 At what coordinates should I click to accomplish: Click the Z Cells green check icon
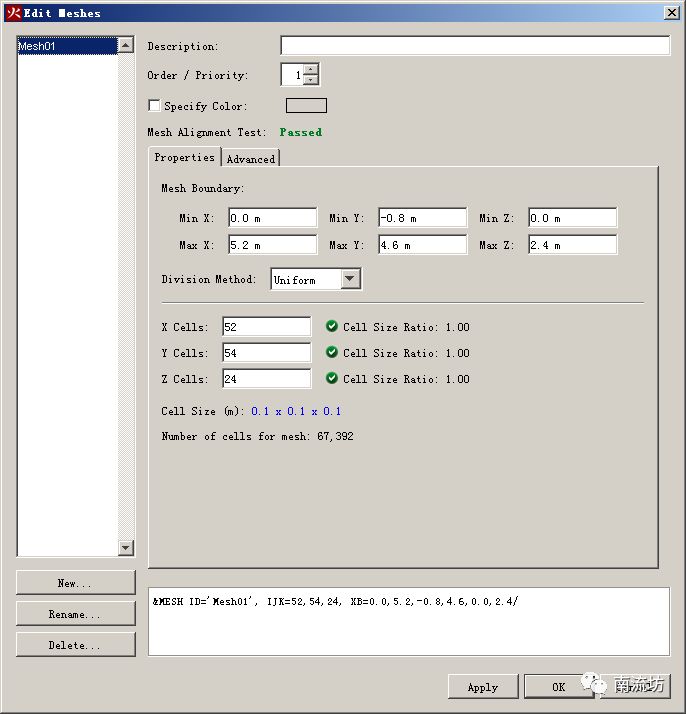click(332, 379)
